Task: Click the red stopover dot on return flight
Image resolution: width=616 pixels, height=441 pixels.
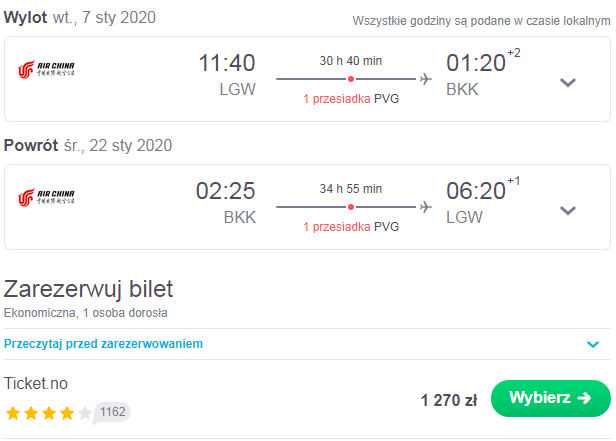Action: click(x=351, y=207)
